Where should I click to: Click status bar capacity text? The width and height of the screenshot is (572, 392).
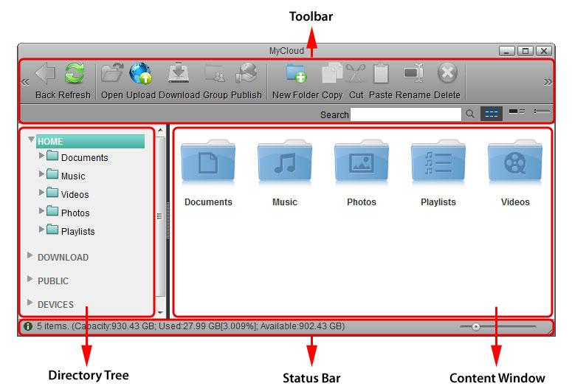point(190,326)
